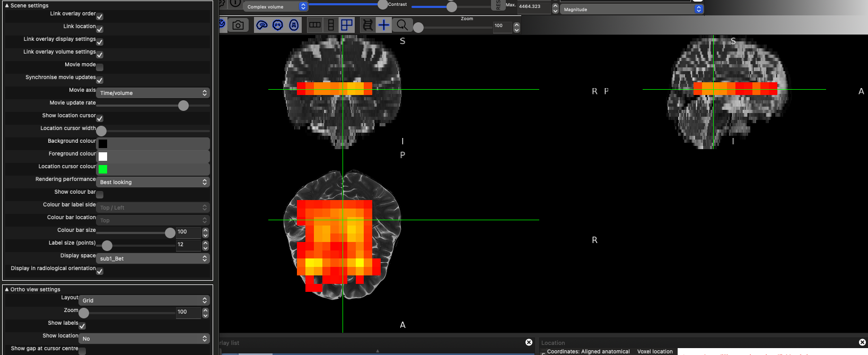Toggle location cursor plus icon
This screenshot has width=868, height=355.
pyautogui.click(x=383, y=25)
